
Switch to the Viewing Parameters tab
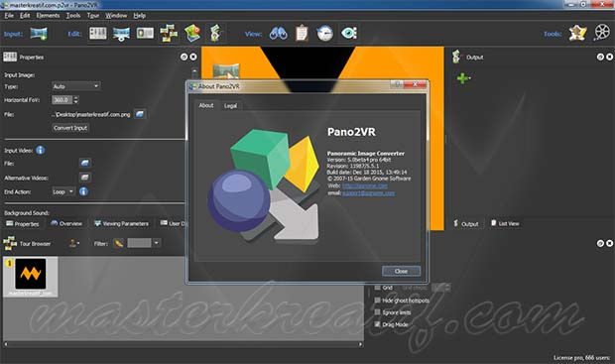[122, 223]
